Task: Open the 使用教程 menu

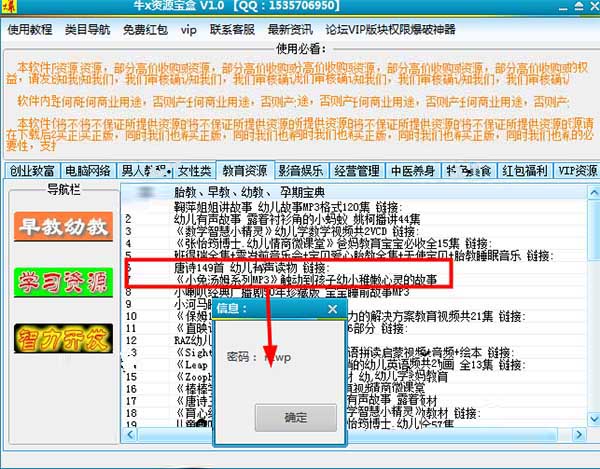Action: 30,29
